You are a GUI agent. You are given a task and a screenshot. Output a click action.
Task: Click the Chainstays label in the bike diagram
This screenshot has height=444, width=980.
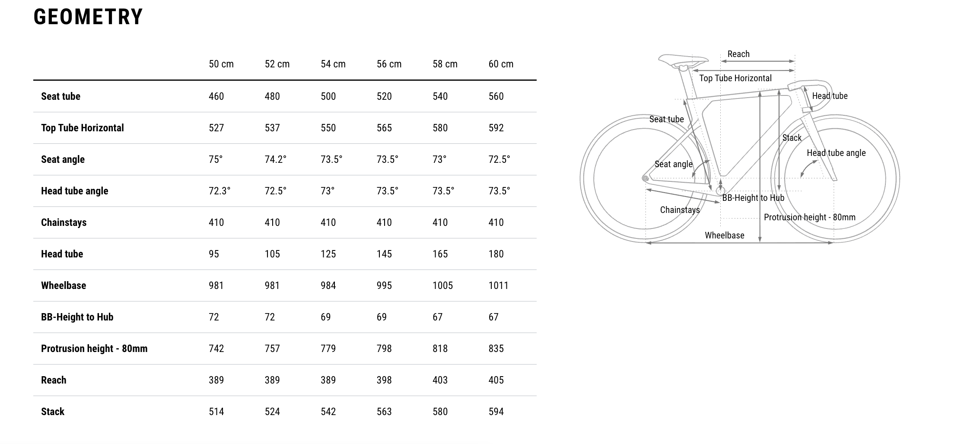point(680,210)
